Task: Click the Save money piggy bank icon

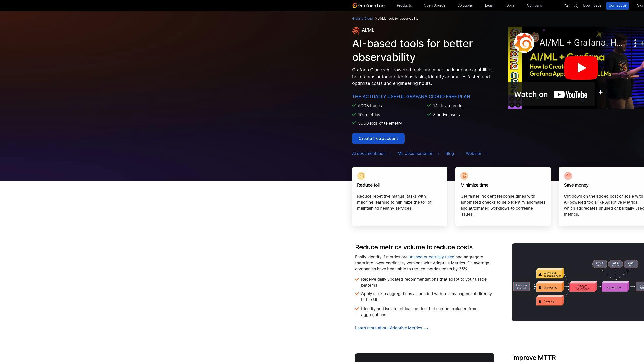Action: (x=568, y=176)
